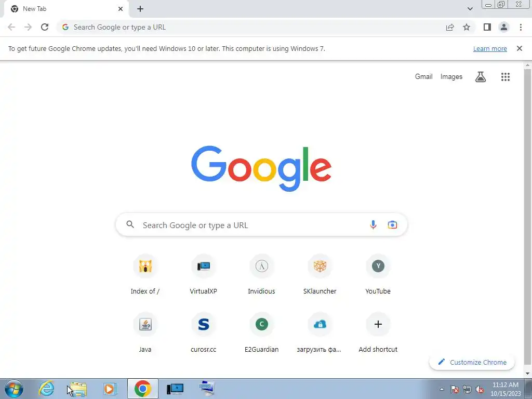Viewport: 532px width, 399px height.
Task: Click the Google logo
Action: pos(261,169)
